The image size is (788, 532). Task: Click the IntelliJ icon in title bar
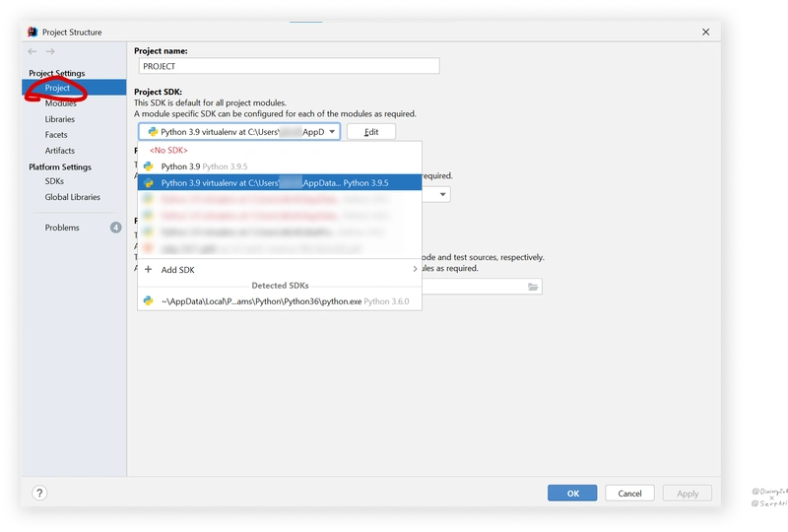33,32
